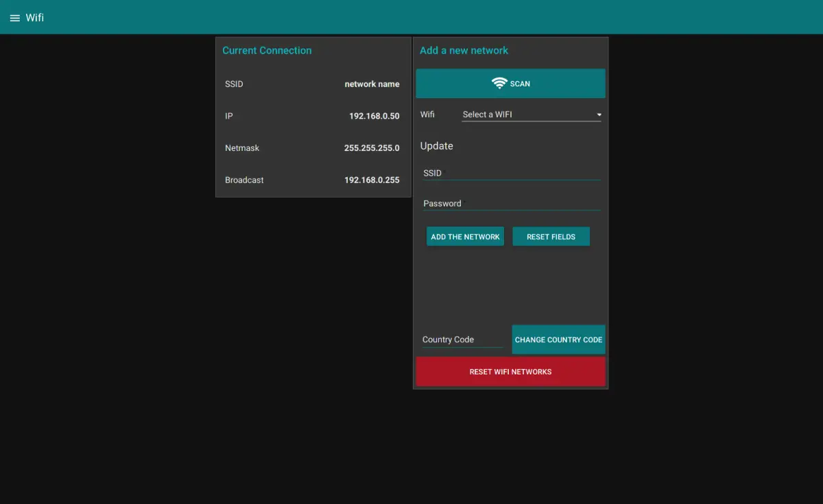The image size is (823, 504).
Task: Hit the Change Country Code button
Action: pos(558,339)
